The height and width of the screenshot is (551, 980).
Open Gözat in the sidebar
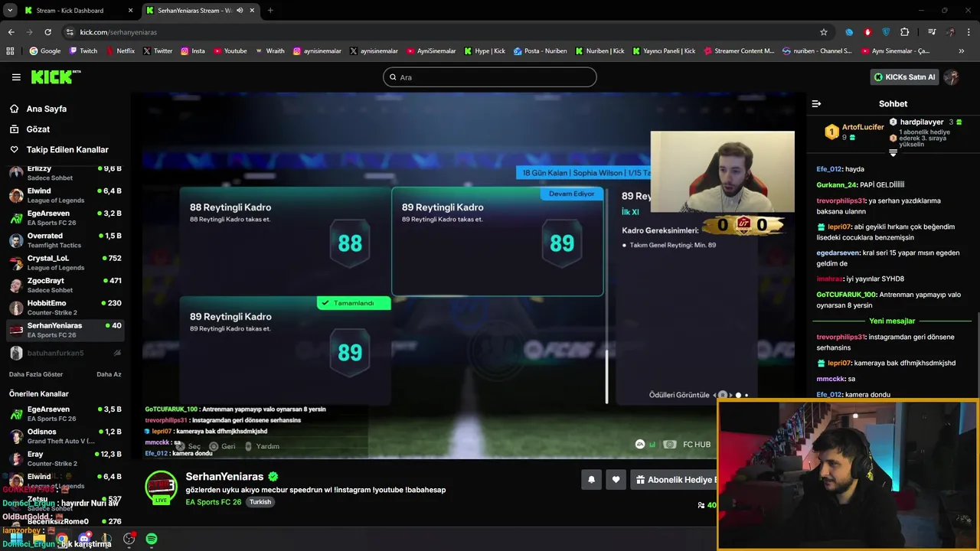pyautogui.click(x=38, y=129)
